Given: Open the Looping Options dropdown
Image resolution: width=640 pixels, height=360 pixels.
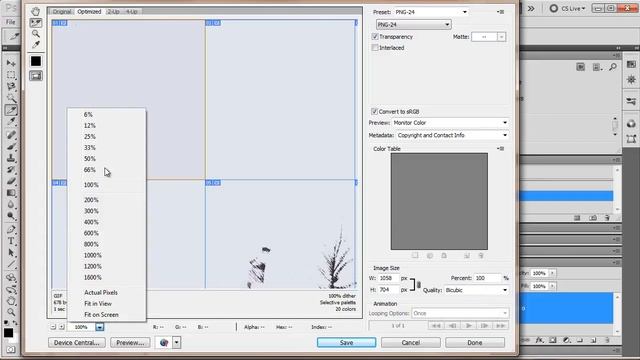Looking at the screenshot, I should [x=460, y=313].
